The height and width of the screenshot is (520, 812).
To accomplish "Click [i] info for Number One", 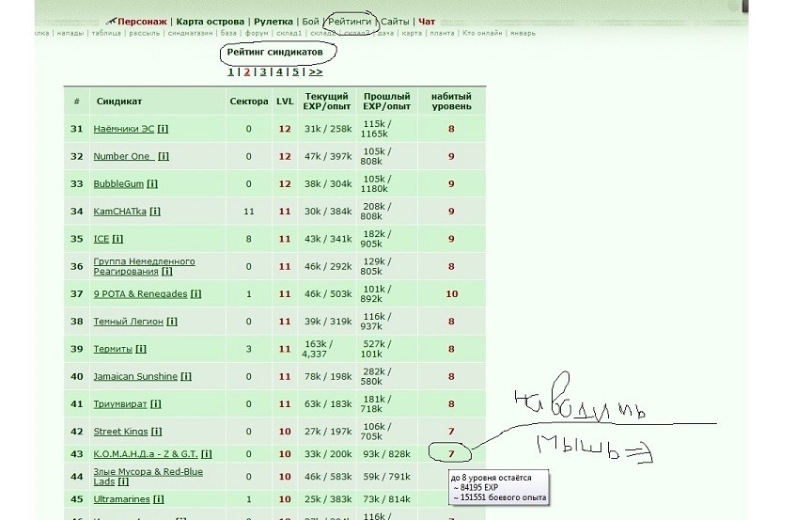I will tap(164, 156).
